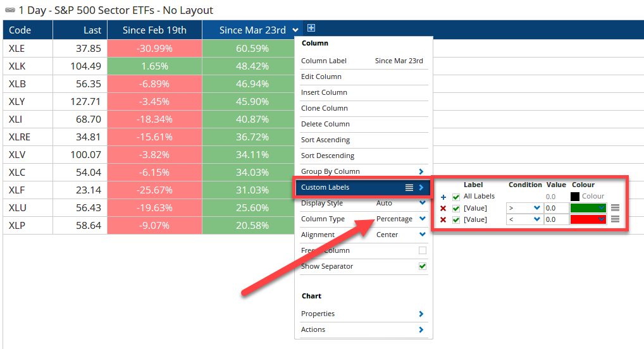The image size is (644, 349).
Task: Click the Code column header
Action: tap(28, 30)
